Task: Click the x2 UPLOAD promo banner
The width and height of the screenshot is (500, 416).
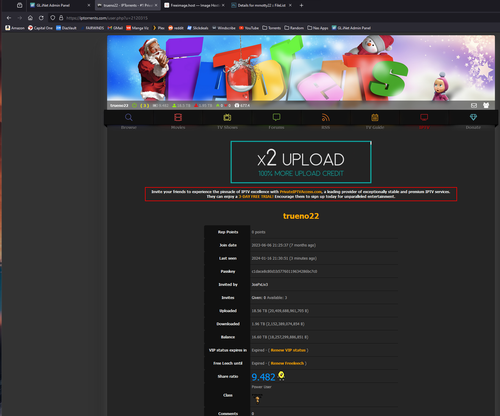Action: (x=301, y=162)
